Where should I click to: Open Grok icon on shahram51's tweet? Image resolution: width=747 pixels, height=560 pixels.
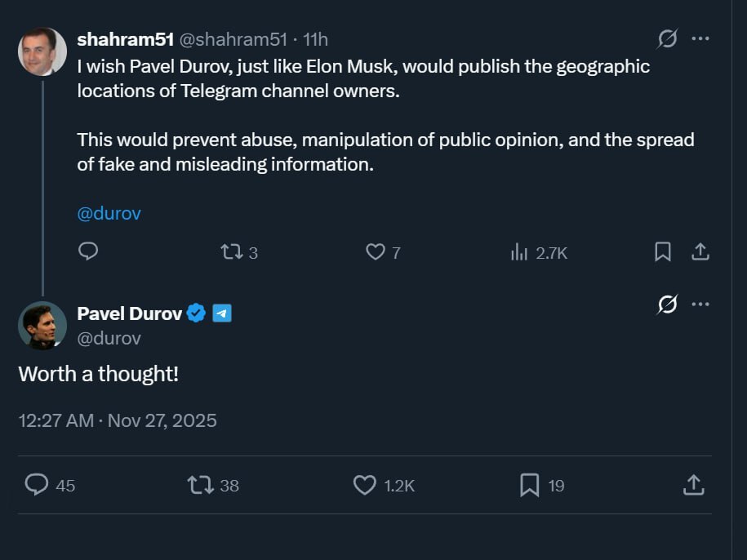(667, 38)
